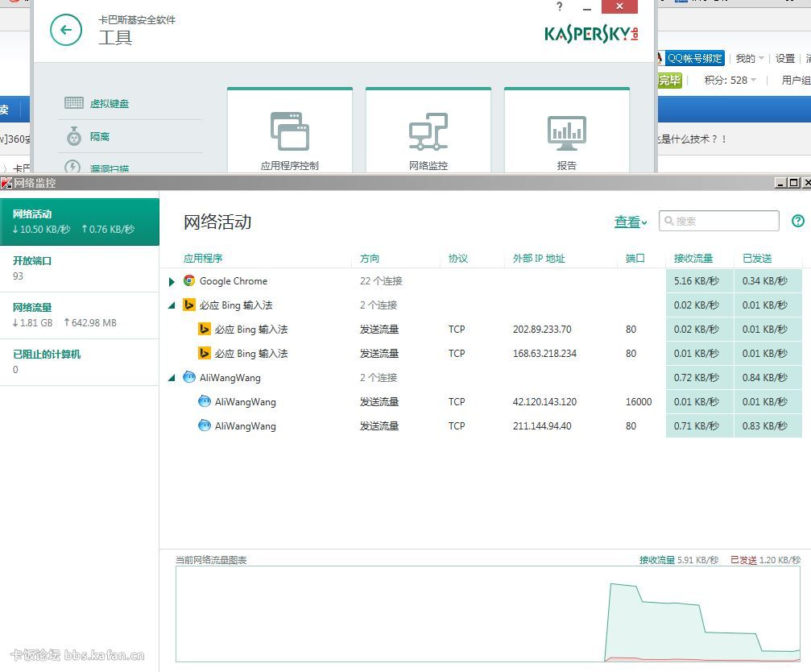
Task: Click the IP address 202.89.233.70
Action: pyautogui.click(x=542, y=329)
